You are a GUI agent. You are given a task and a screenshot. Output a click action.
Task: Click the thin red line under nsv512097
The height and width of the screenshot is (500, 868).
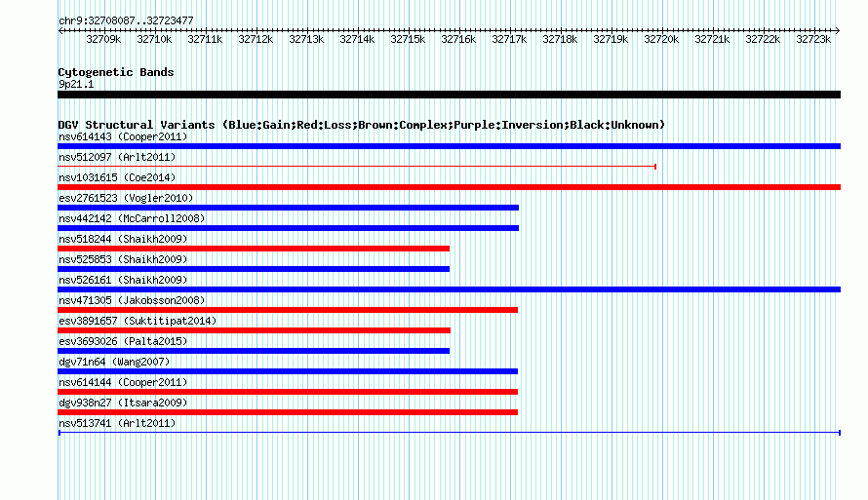[x=357, y=167]
